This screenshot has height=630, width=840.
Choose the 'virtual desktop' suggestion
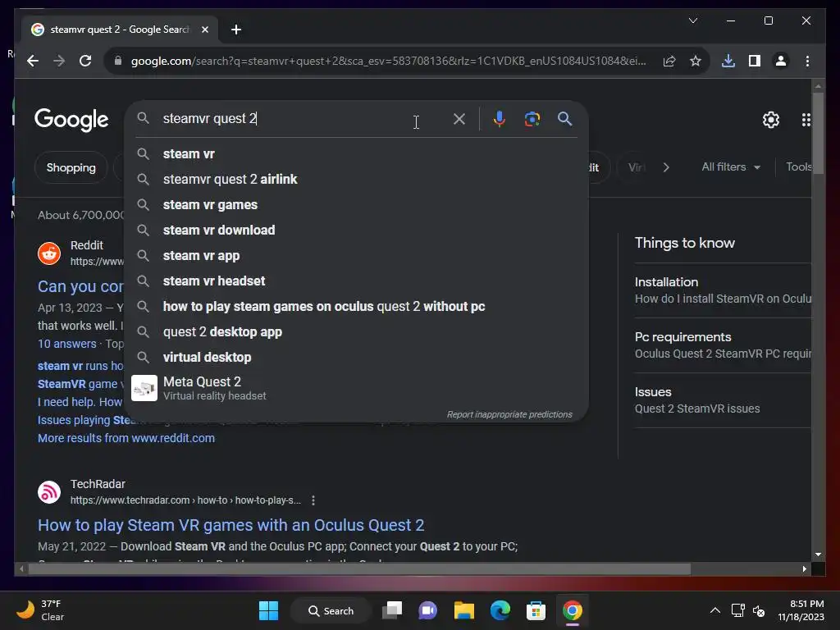[356, 358]
